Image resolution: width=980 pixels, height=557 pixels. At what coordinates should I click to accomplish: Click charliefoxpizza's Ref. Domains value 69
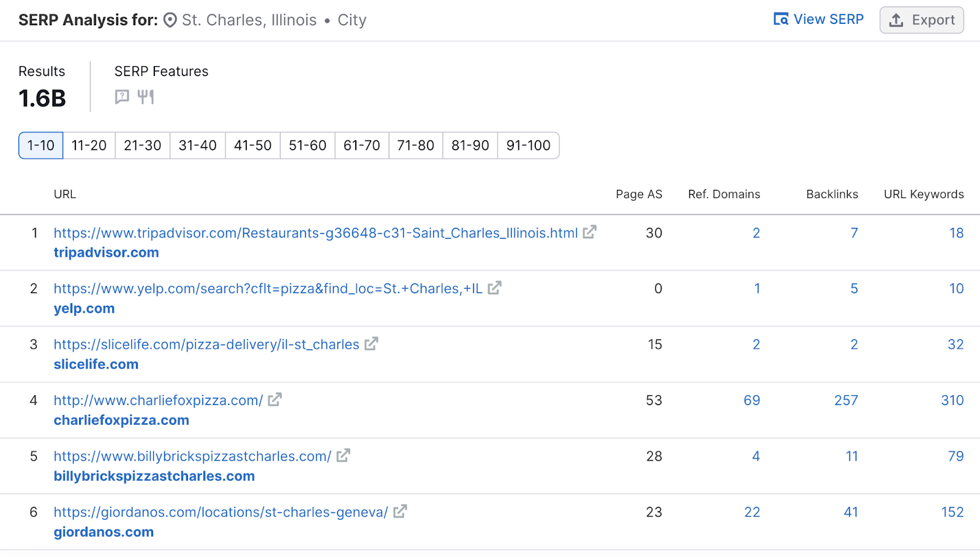click(x=752, y=400)
